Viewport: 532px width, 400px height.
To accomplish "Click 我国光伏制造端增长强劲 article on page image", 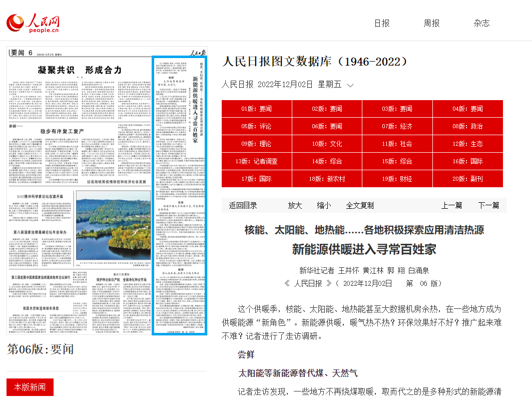I will point(41,308).
